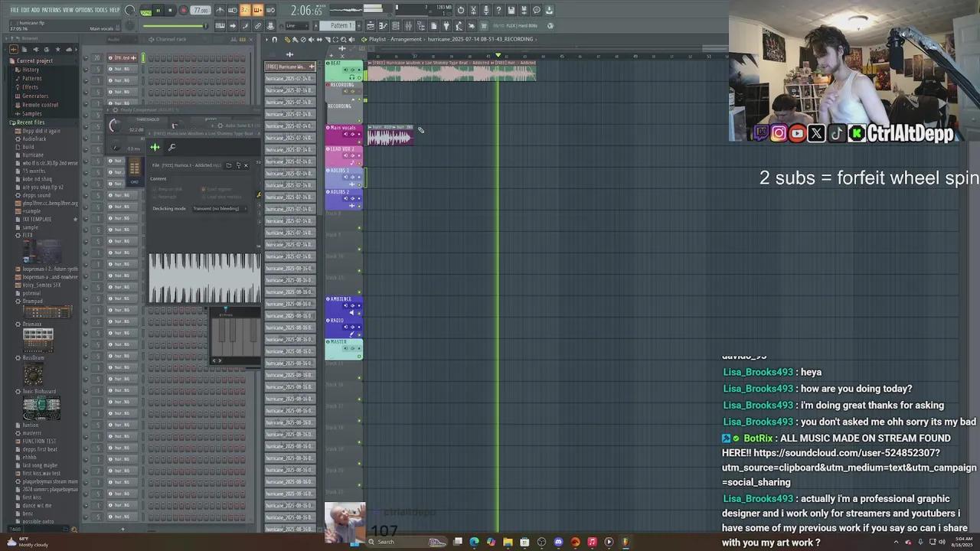Screen dimensions: 980x551
Task: Toggle the metronome icon
Action: tap(220, 10)
